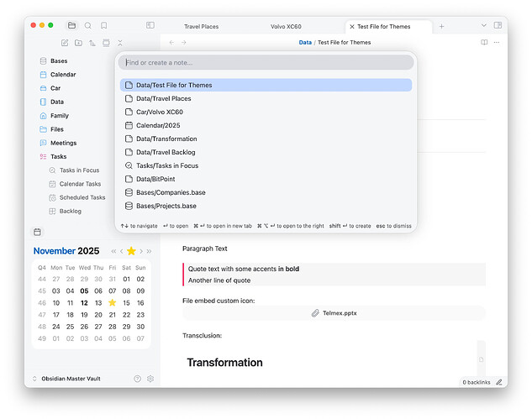Create a new folder via folder-plus icon
The height and width of the screenshot is (419, 532).
pos(78,43)
